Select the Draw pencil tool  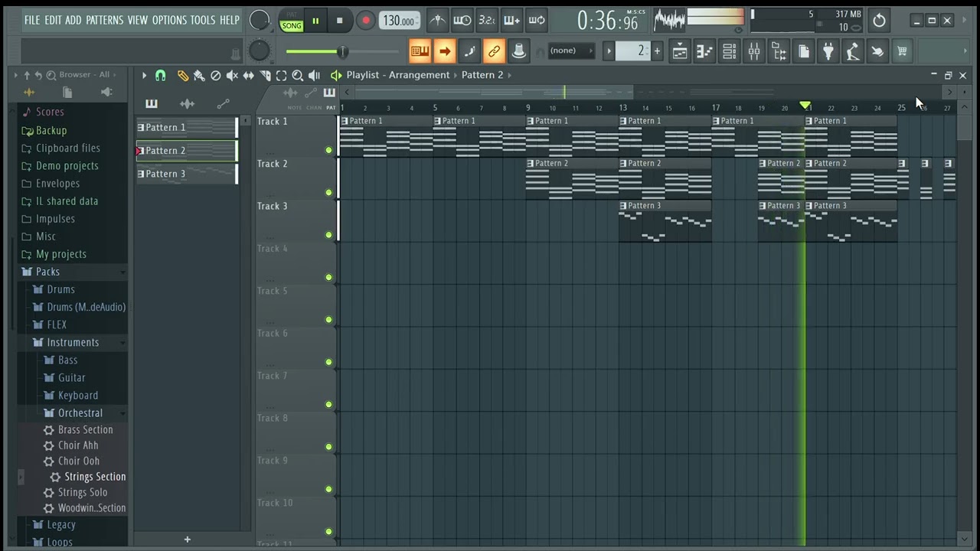click(183, 75)
